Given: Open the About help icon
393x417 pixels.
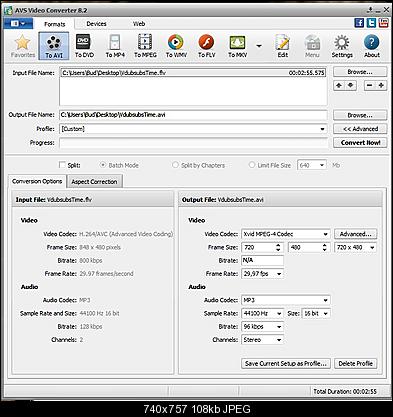Looking at the screenshot, I should click(372, 46).
